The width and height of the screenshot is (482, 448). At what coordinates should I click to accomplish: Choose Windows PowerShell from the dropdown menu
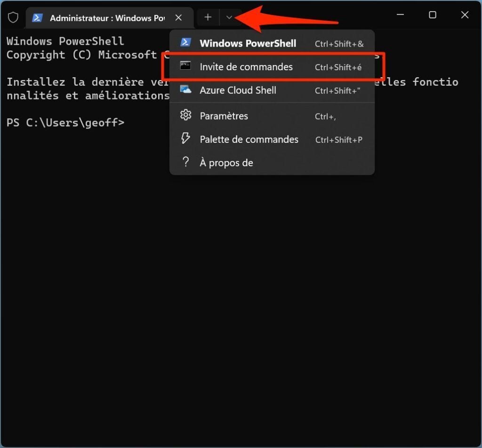click(x=272, y=43)
